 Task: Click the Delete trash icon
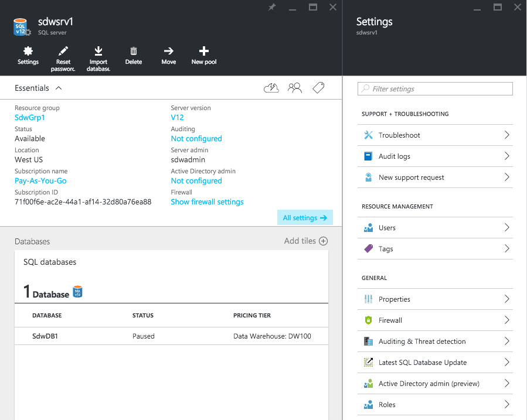coord(134,51)
